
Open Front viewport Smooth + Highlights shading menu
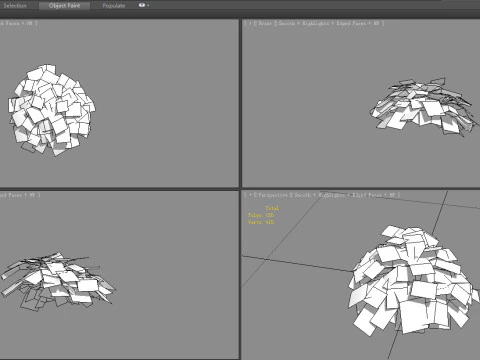click(x=304, y=23)
